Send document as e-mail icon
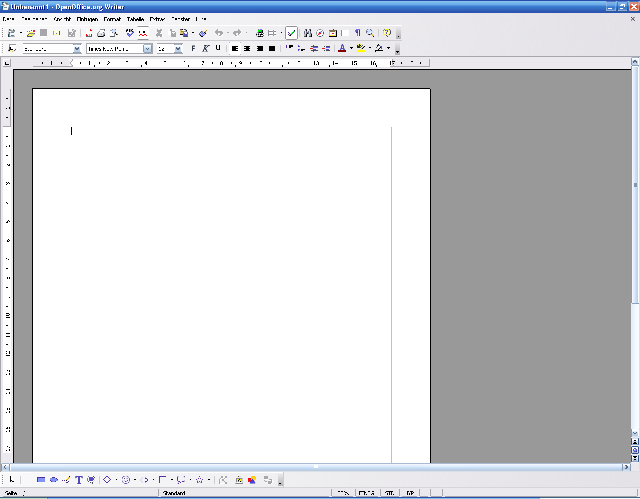This screenshot has width=640, height=499. pyautogui.click(x=57, y=33)
